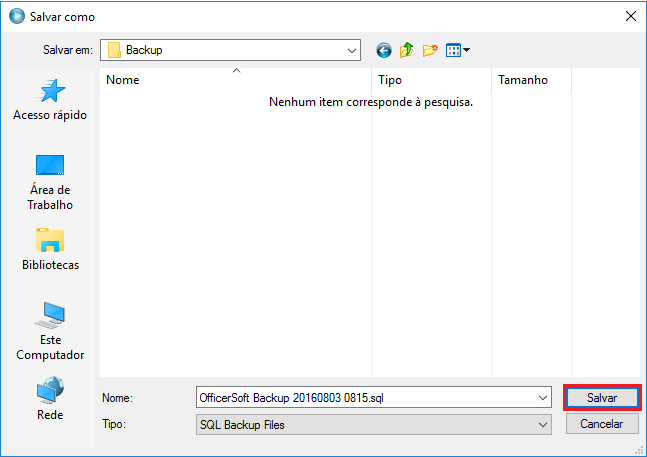The image size is (647, 457).
Task: Click the Up One Level folder icon
Action: 407,50
